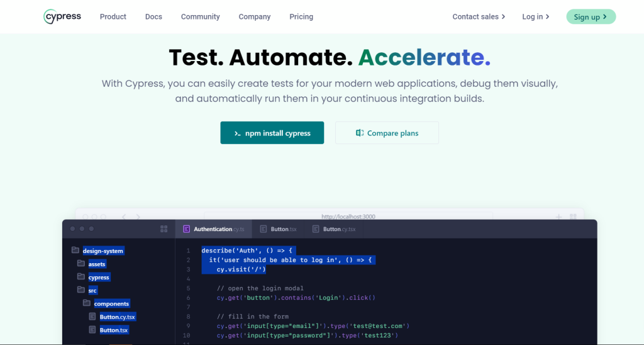Click the compare icon beside Compare plans
This screenshot has width=644, height=345.
pos(359,133)
